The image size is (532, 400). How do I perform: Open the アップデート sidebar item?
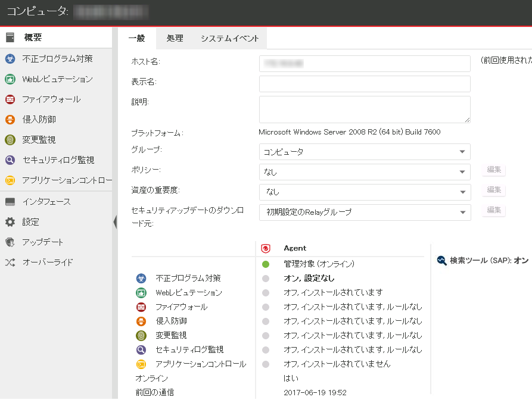[42, 242]
